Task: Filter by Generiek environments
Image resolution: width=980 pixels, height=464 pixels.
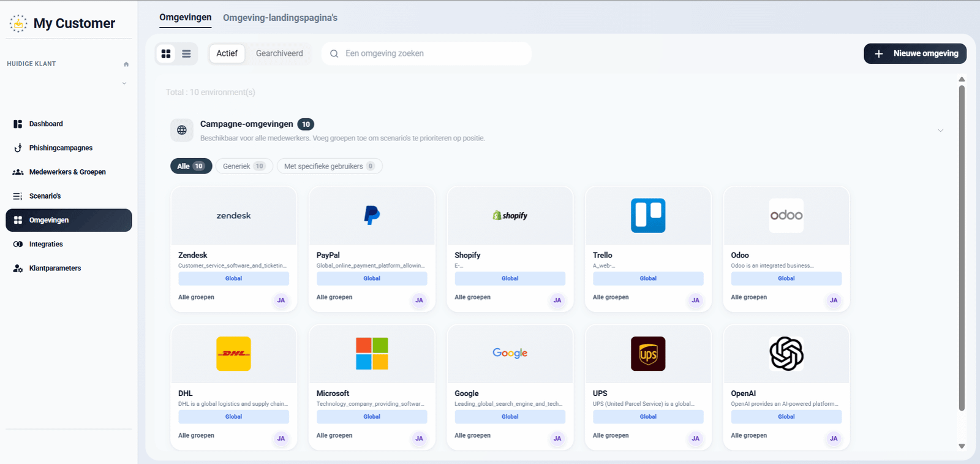Action: pyautogui.click(x=244, y=166)
